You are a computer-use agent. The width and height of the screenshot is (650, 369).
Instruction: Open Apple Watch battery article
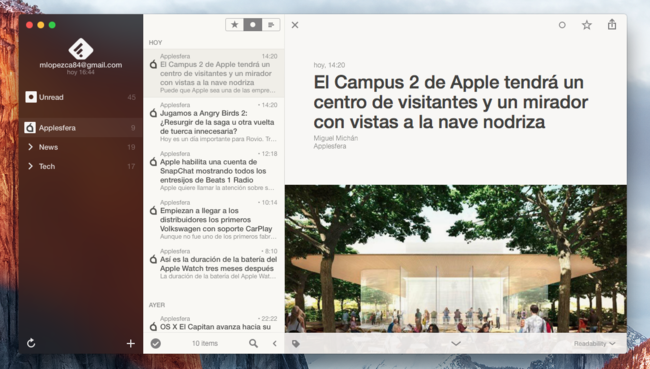[214, 265]
